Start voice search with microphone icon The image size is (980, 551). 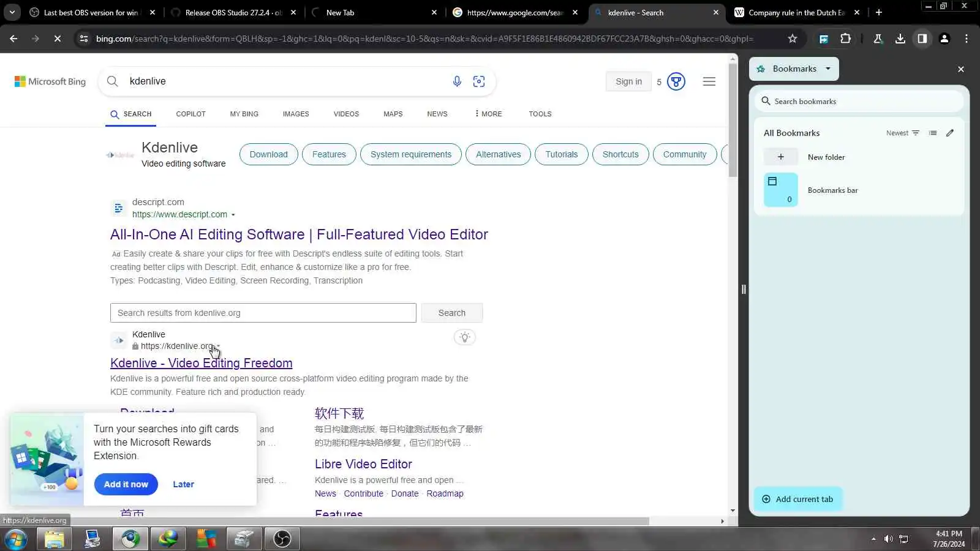(457, 81)
